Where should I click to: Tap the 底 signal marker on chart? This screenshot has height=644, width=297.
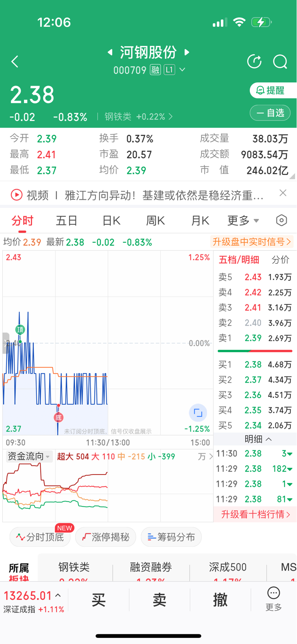(x=58, y=418)
